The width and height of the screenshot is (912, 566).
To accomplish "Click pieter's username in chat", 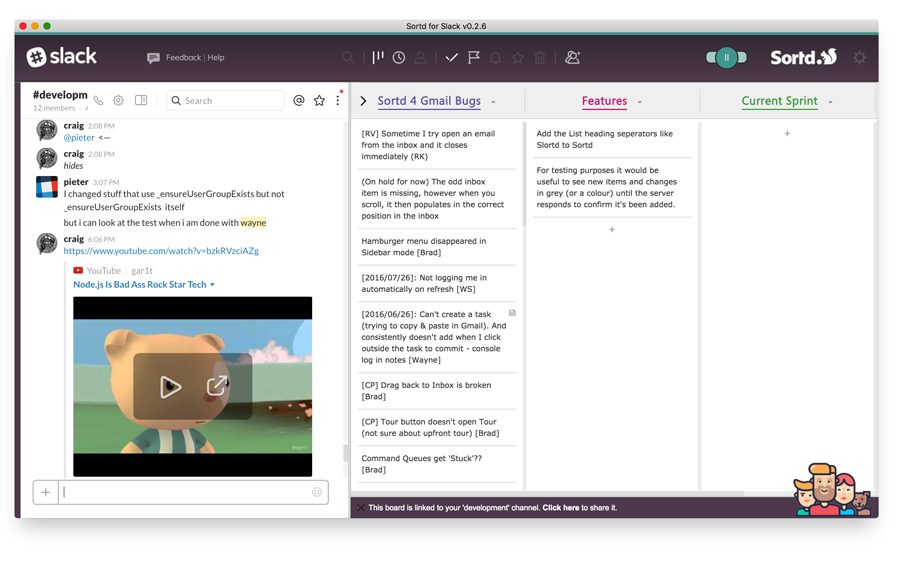I will point(76,181).
